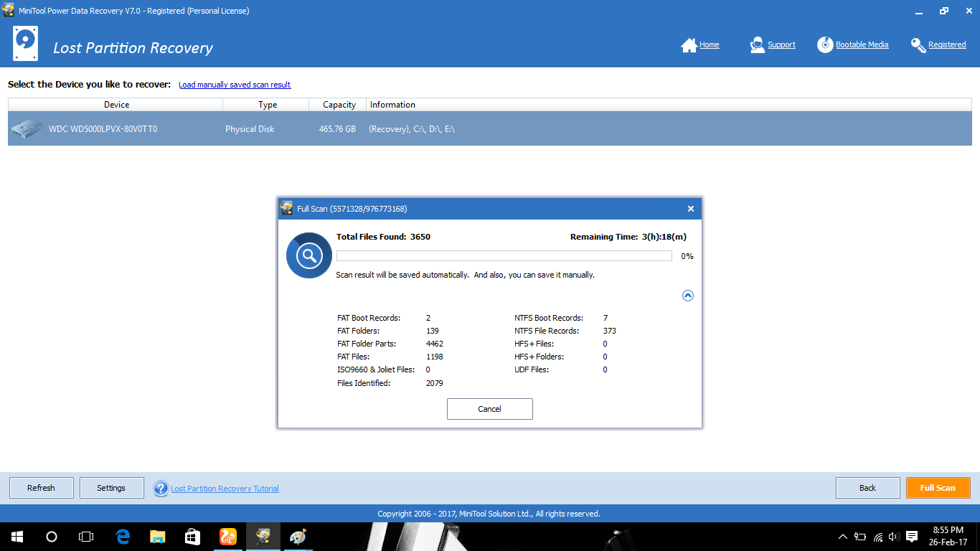
Task: Click the Registered key icon
Action: [918, 45]
